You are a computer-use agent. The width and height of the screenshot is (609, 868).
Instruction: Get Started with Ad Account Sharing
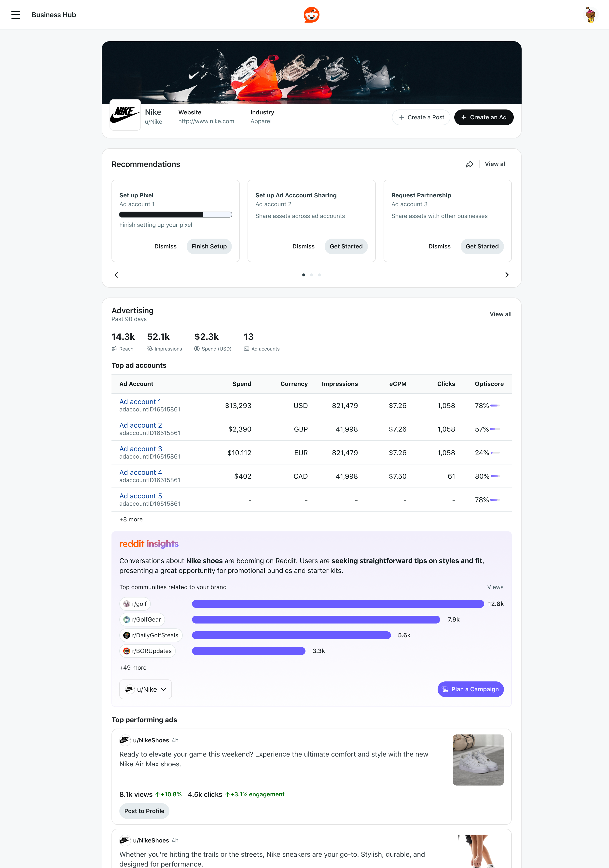(346, 246)
